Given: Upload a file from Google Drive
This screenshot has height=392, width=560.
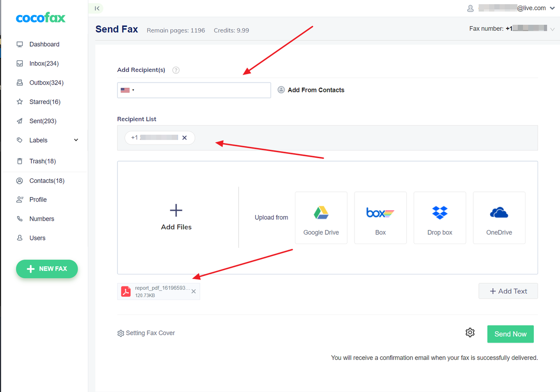Looking at the screenshot, I should click(321, 217).
